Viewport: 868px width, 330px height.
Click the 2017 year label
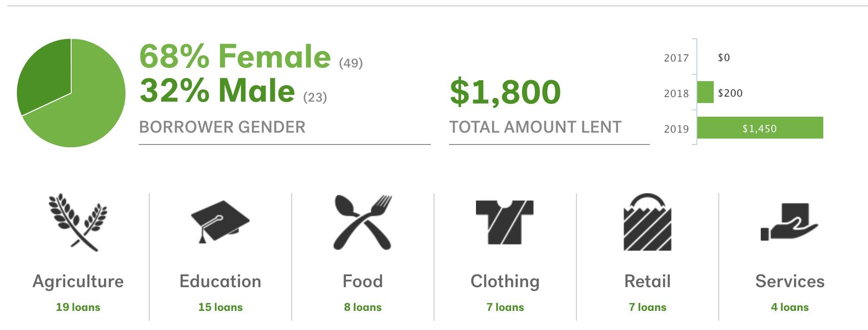pyautogui.click(x=676, y=58)
